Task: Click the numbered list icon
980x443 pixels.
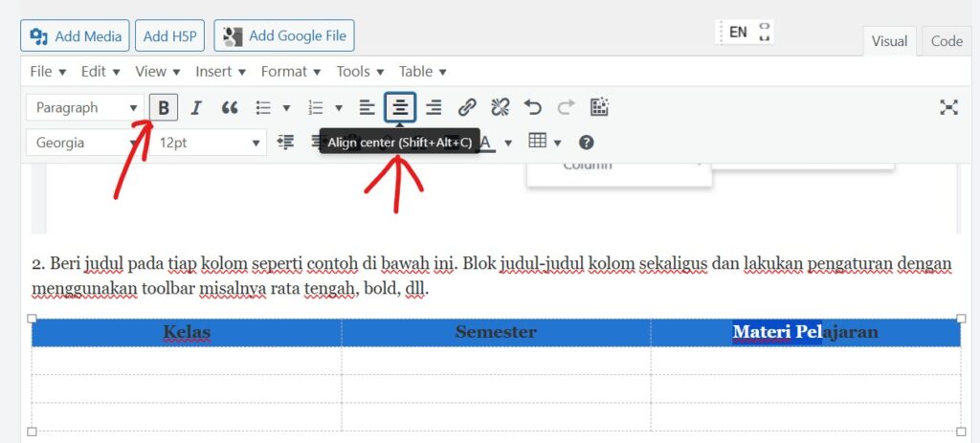Action: (x=316, y=108)
